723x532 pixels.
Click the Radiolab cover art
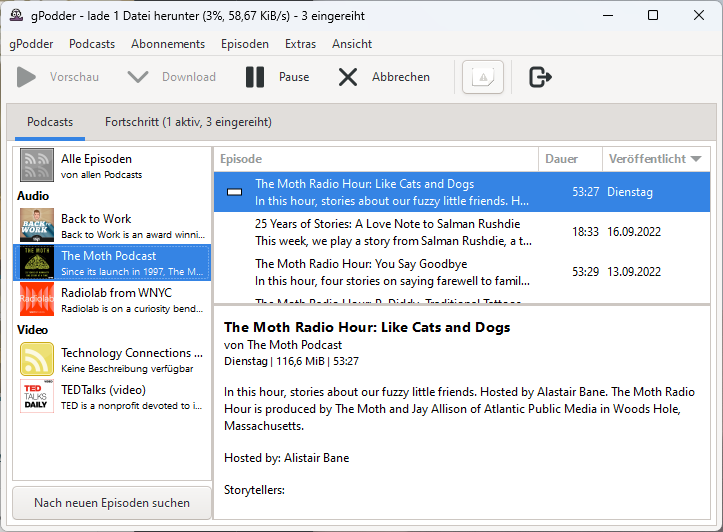tap(37, 299)
